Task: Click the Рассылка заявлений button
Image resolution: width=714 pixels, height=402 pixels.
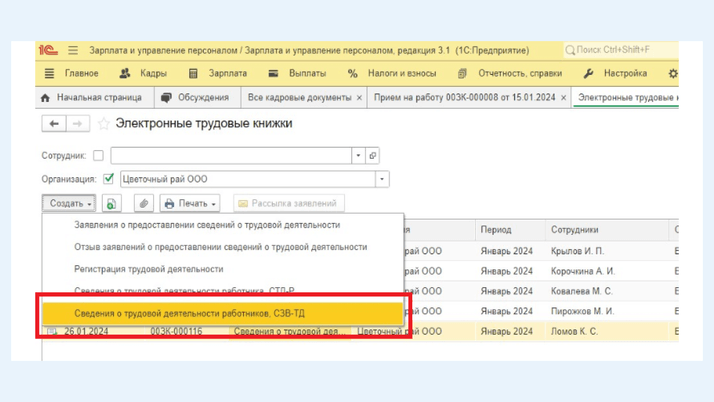Action: coord(289,204)
